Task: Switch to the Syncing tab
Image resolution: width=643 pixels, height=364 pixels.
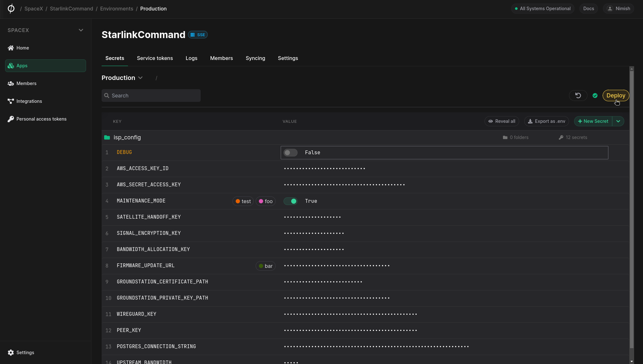Action: pyautogui.click(x=255, y=58)
